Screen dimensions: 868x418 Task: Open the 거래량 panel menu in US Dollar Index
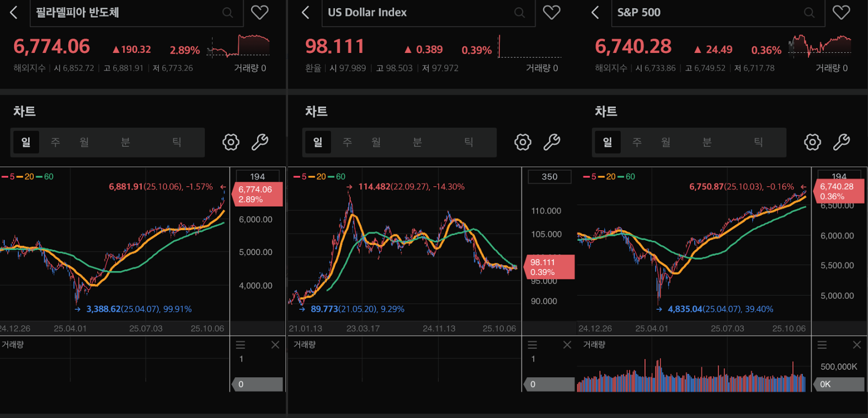tap(532, 345)
